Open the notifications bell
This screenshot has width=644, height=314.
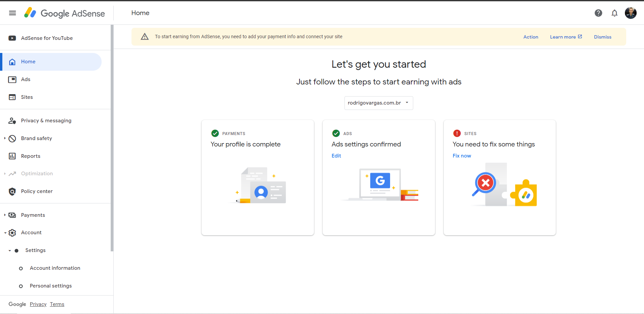pos(614,13)
